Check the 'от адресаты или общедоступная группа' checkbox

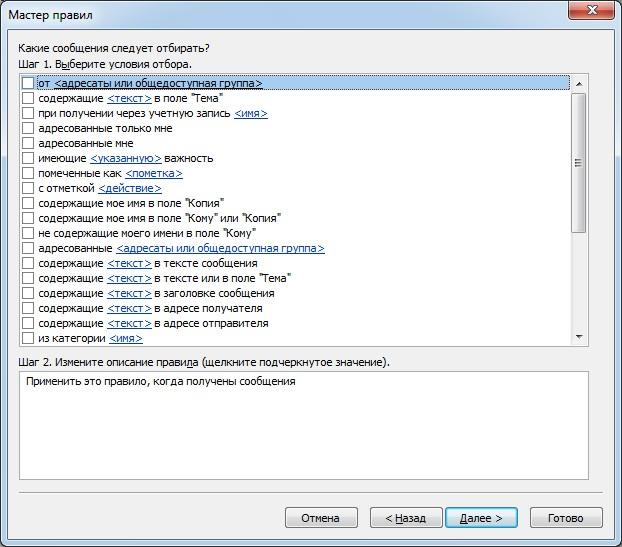(x=28, y=83)
